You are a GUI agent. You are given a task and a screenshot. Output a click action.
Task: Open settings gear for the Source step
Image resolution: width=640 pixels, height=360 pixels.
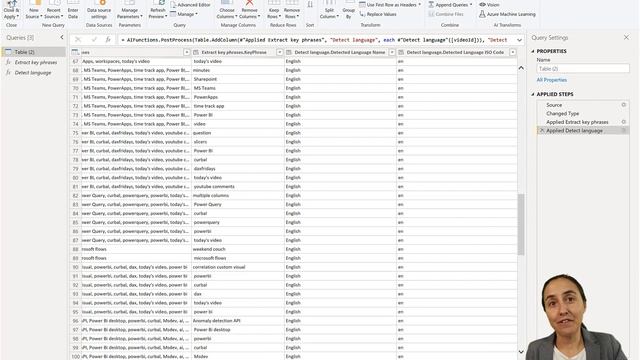click(624, 105)
